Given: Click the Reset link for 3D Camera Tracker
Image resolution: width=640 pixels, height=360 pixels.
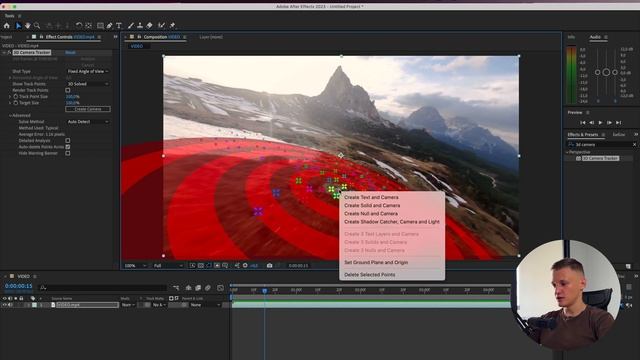Looking at the screenshot, I should point(70,53).
